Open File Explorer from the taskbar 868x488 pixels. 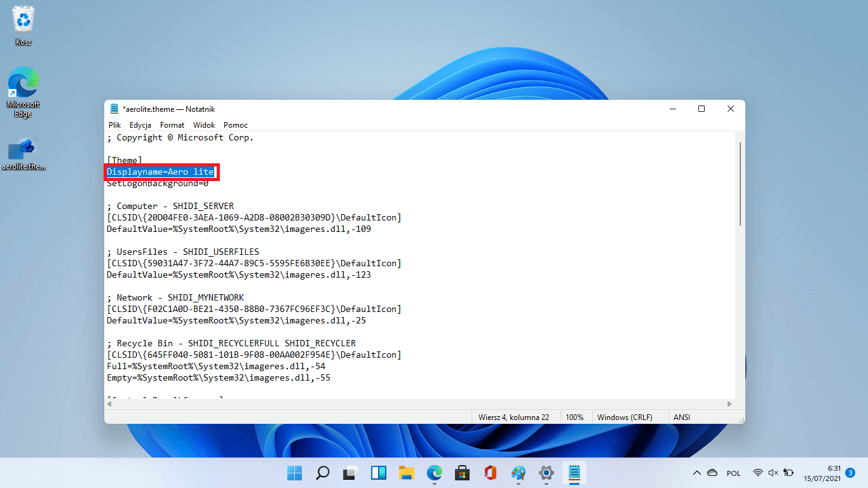[x=407, y=473]
